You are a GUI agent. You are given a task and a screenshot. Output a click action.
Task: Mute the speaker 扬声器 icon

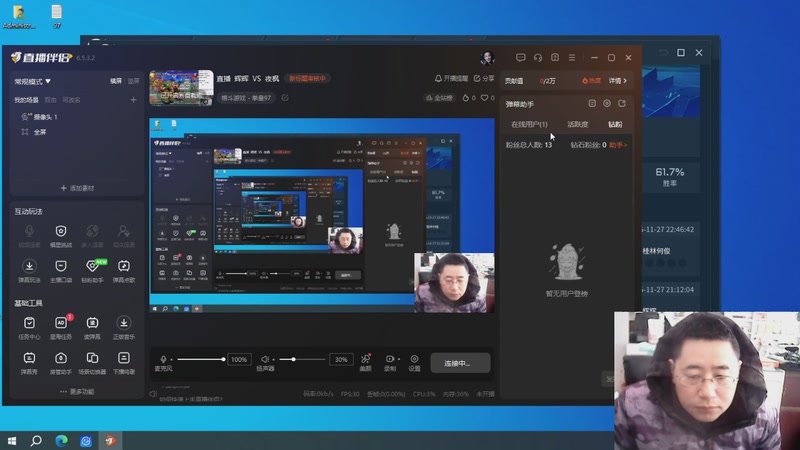pos(264,359)
